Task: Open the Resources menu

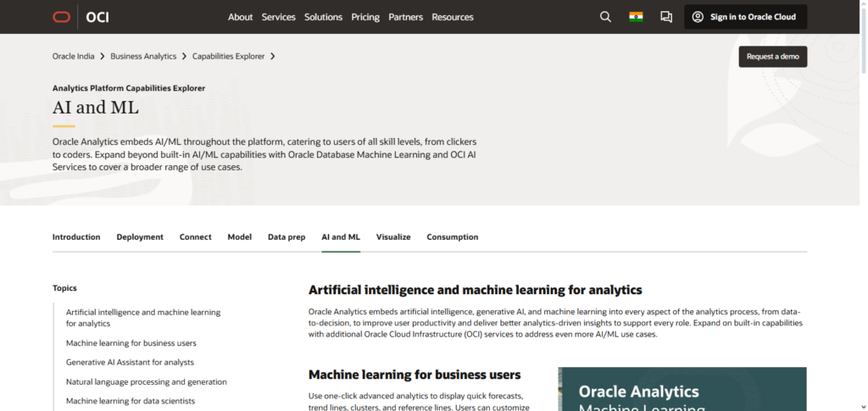Action: pyautogui.click(x=453, y=17)
